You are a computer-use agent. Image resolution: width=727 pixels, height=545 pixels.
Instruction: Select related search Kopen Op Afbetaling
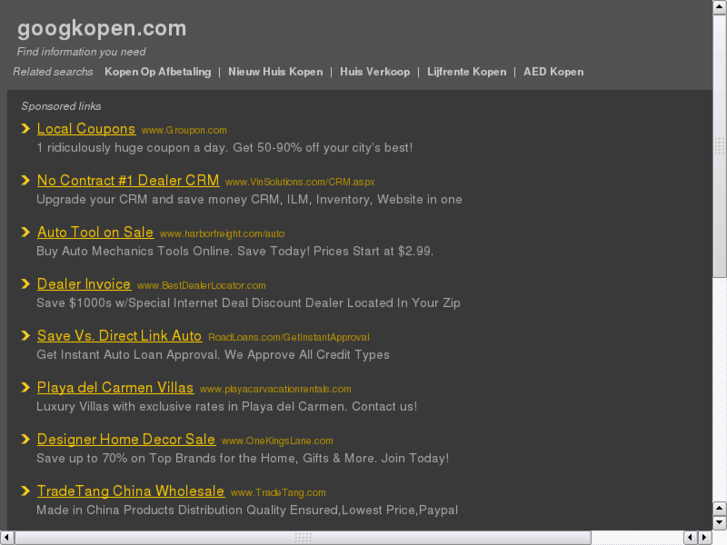[158, 72]
